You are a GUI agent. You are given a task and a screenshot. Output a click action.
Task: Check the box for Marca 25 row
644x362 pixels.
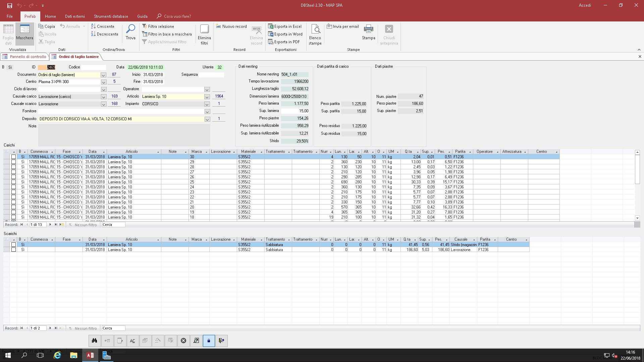[13, 182]
